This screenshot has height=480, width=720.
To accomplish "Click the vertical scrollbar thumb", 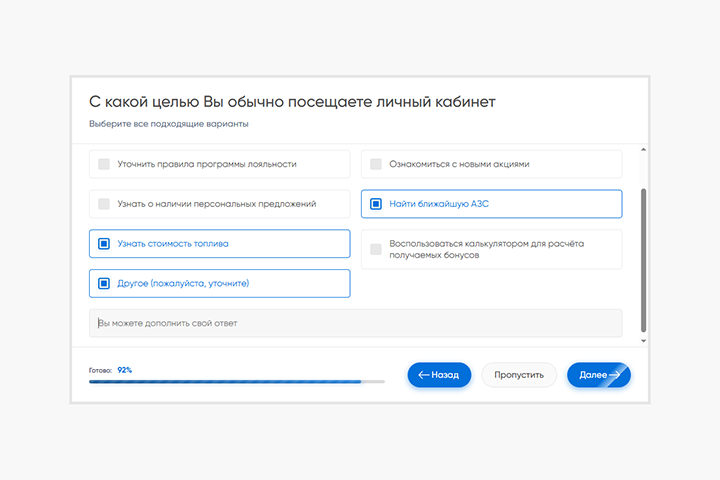I will point(643,260).
